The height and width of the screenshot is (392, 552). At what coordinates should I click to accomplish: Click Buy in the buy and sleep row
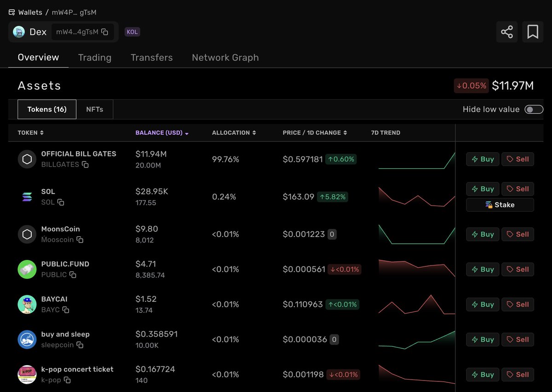point(483,340)
